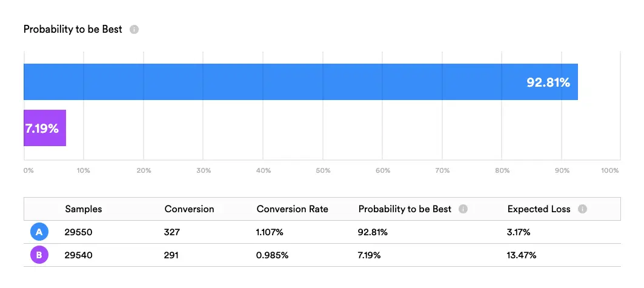Select the purple variant B badge

coord(39,255)
